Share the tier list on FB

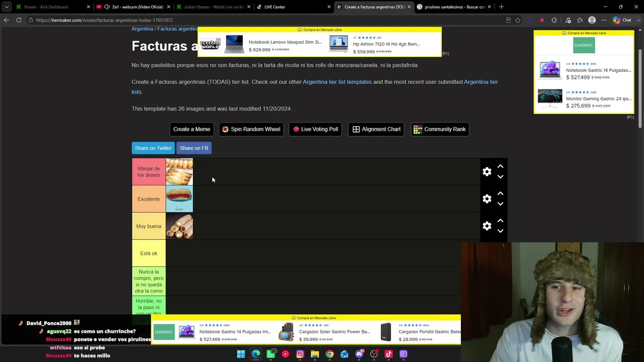tap(194, 148)
